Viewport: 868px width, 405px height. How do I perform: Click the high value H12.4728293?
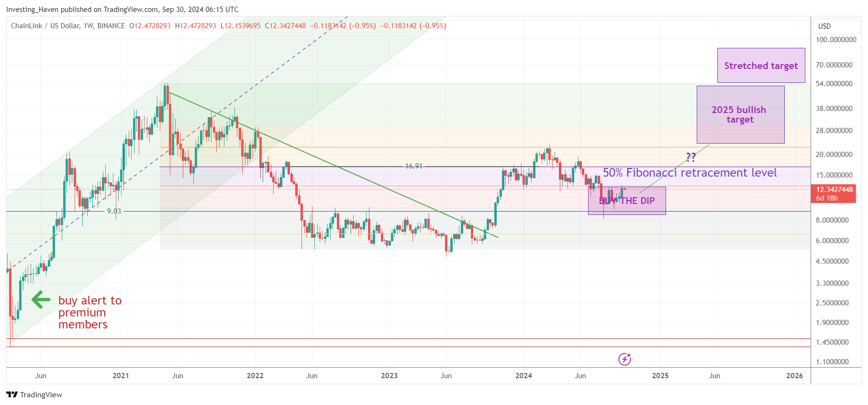tap(196, 26)
